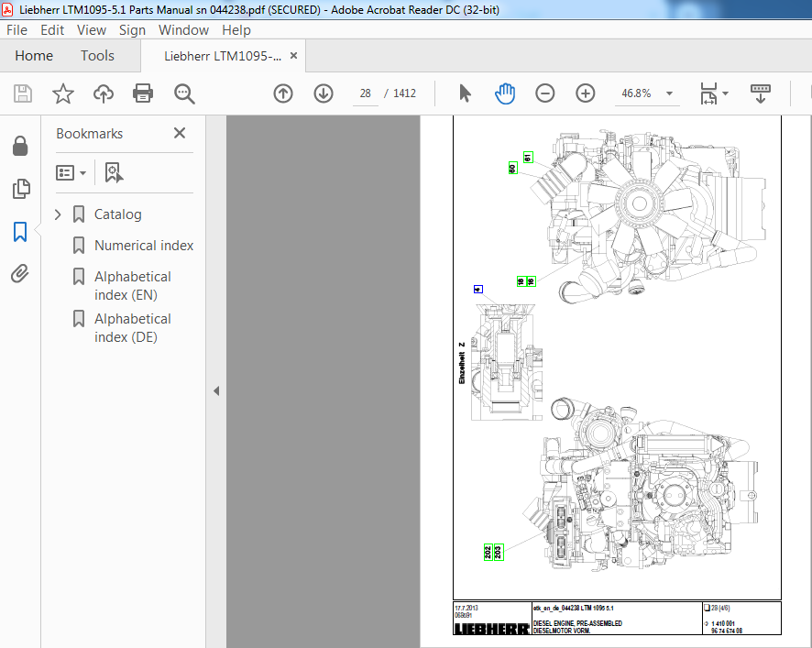This screenshot has width=812, height=648.
Task: Open the Edit menu
Action: pos(52,30)
